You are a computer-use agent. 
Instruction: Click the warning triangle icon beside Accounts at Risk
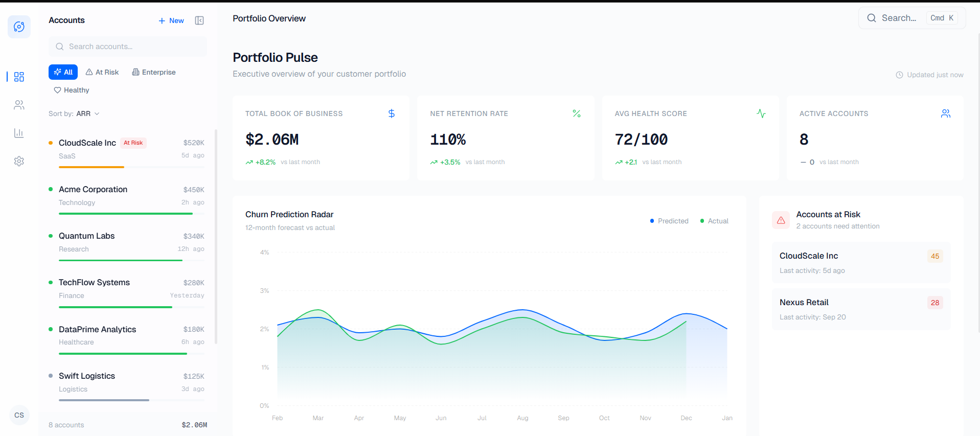click(781, 220)
